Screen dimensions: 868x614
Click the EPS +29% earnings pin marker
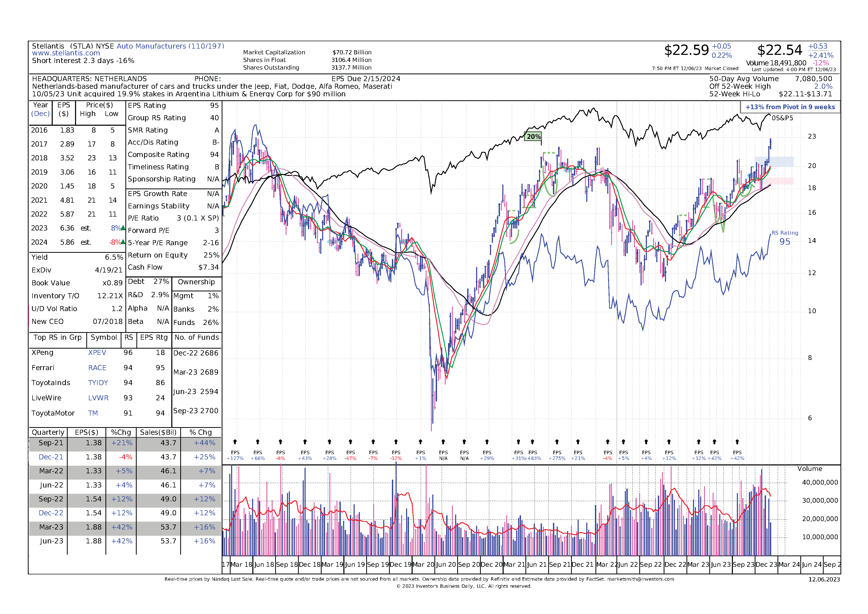487,442
